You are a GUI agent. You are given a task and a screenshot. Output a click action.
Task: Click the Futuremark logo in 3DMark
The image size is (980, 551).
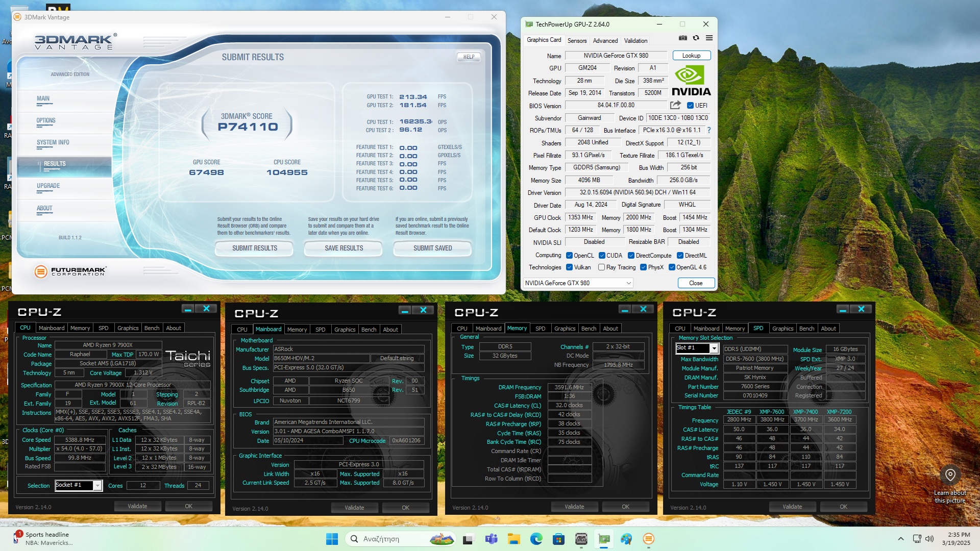click(x=70, y=271)
